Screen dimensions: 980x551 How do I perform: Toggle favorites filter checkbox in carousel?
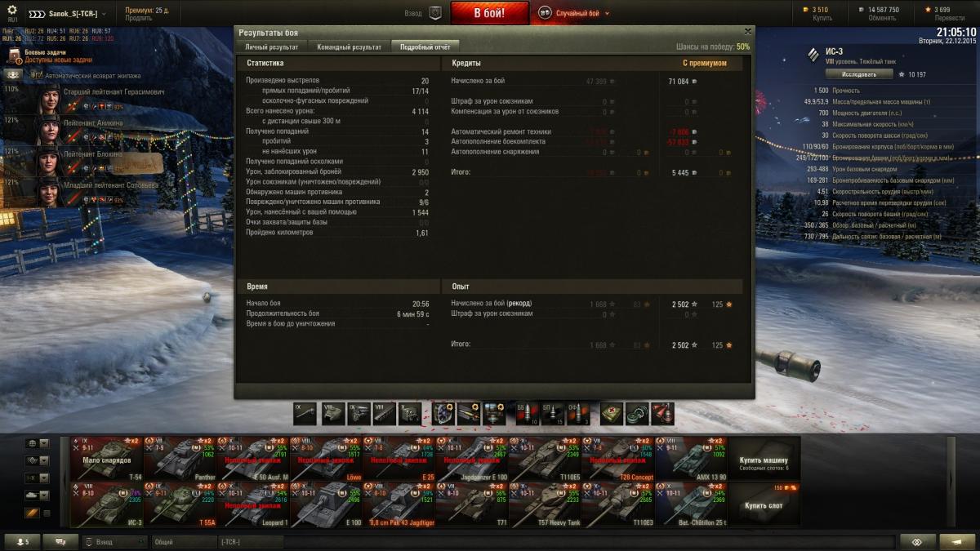46,513
